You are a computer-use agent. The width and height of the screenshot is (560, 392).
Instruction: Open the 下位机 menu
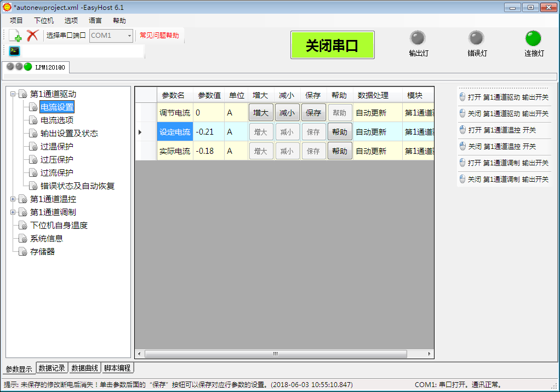44,21
